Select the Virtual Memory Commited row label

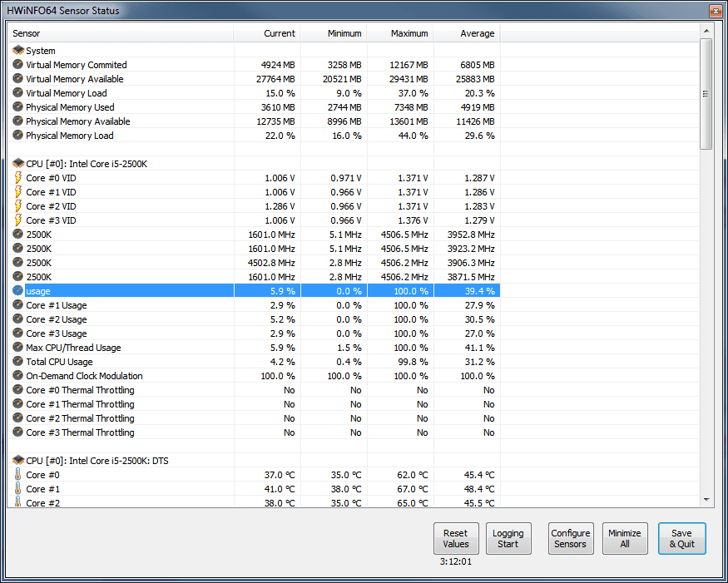pos(77,65)
